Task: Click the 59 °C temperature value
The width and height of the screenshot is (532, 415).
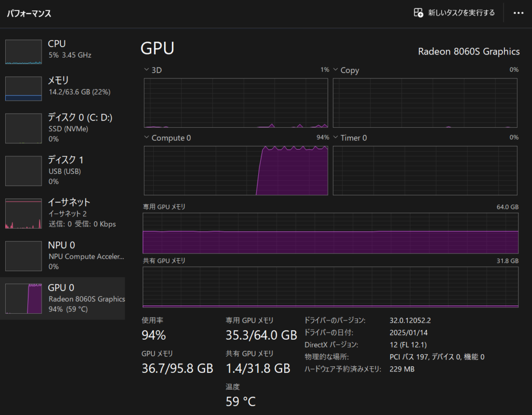Action: 241,402
